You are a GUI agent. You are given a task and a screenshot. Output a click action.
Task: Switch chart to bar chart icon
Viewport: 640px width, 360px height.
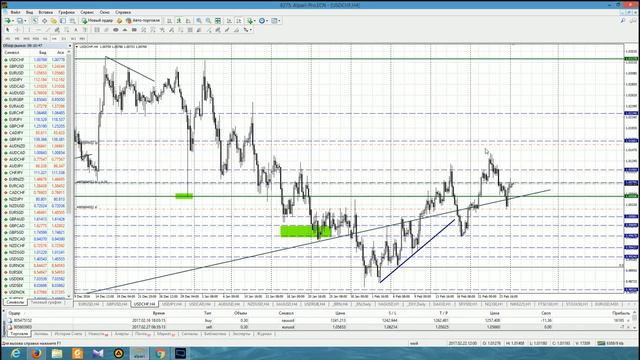[x=169, y=20]
